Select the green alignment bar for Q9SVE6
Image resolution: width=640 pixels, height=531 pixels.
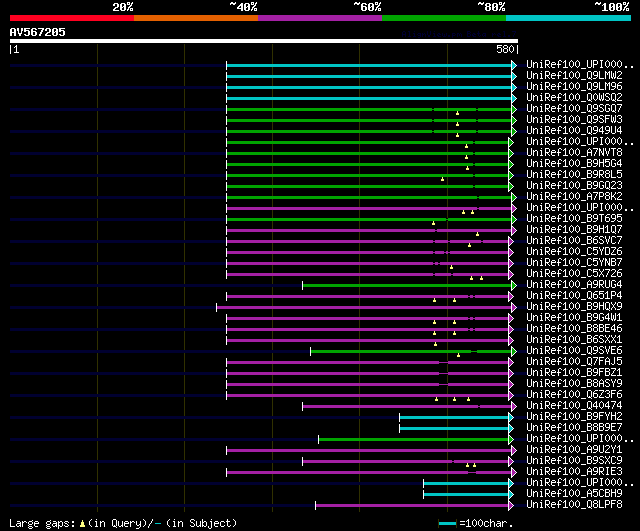(411, 352)
